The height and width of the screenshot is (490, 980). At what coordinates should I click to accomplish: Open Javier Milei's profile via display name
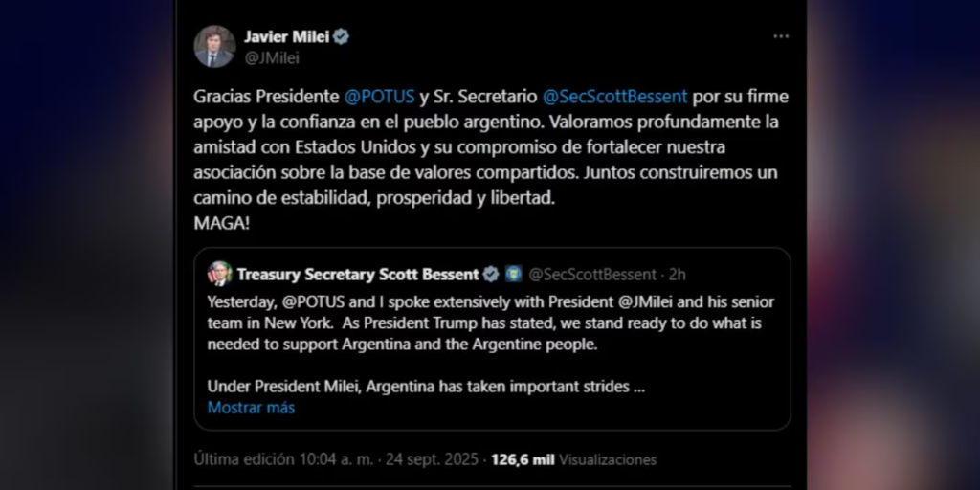tap(286, 36)
